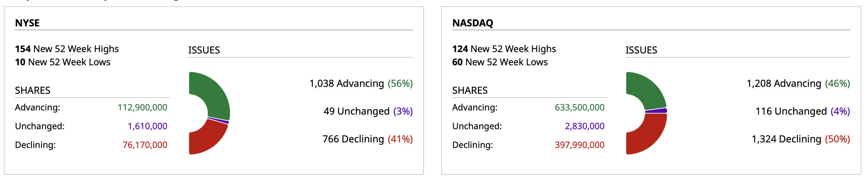The image size is (868, 182).
Task: Click the NASDAQ panel heading
Action: pyautogui.click(x=473, y=23)
